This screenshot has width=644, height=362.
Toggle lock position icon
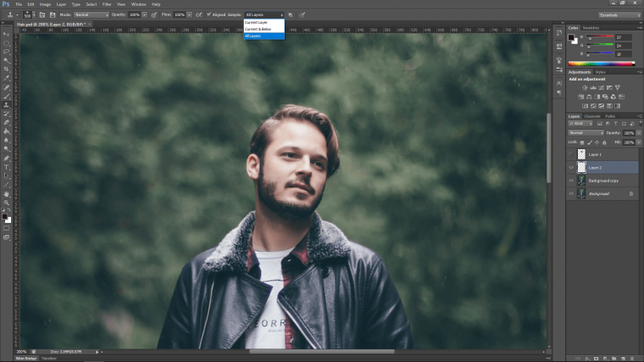point(597,142)
